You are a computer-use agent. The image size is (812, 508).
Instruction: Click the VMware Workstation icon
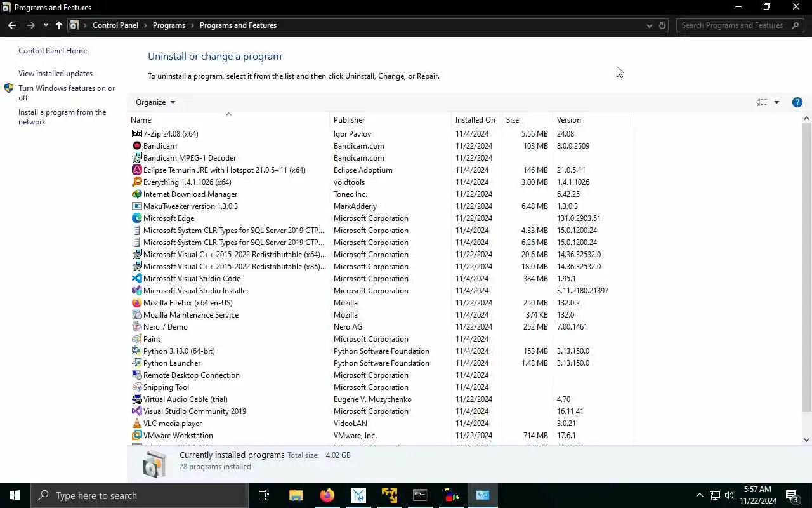click(x=136, y=436)
